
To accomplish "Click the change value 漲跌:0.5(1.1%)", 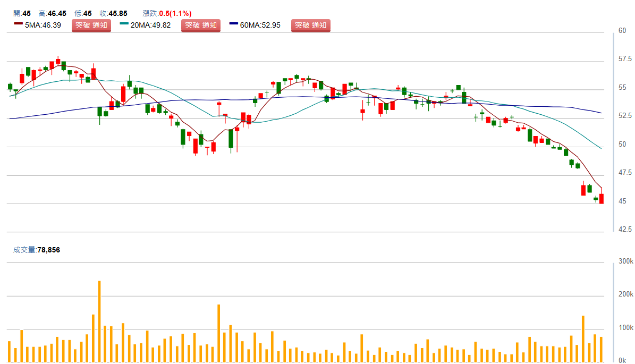I will [x=167, y=13].
